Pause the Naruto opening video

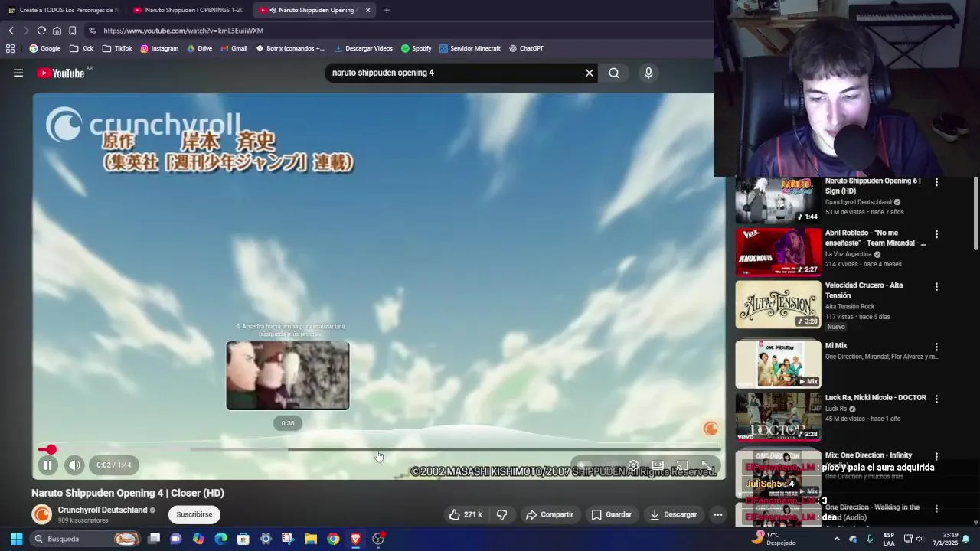[x=47, y=465]
